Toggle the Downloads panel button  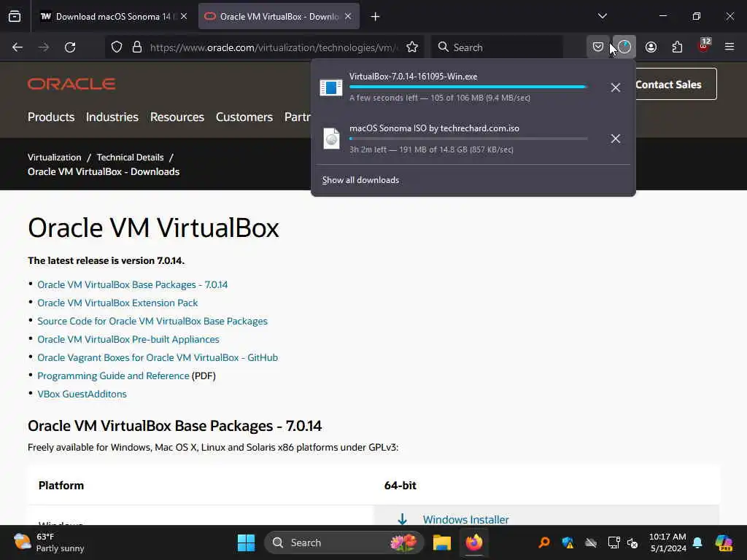click(x=624, y=47)
